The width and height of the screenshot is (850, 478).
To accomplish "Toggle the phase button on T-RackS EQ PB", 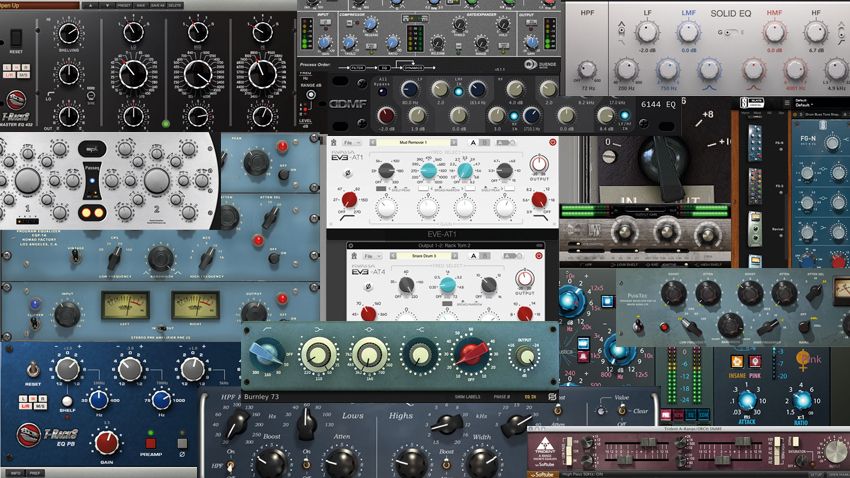I will click(x=182, y=442).
